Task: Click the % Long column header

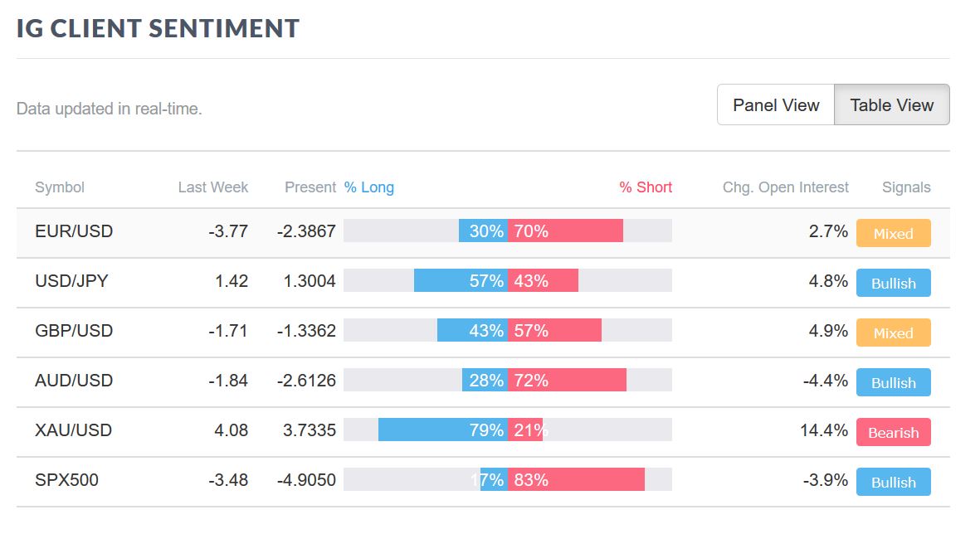Action: coord(369,187)
